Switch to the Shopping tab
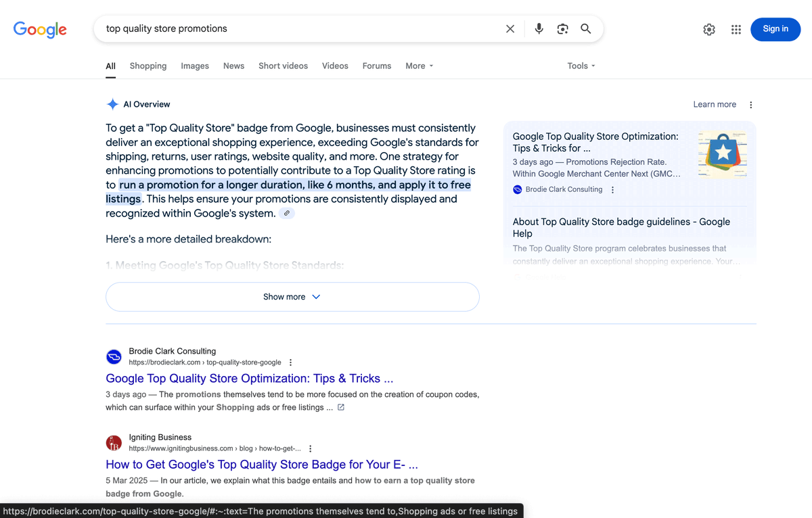 [148, 66]
